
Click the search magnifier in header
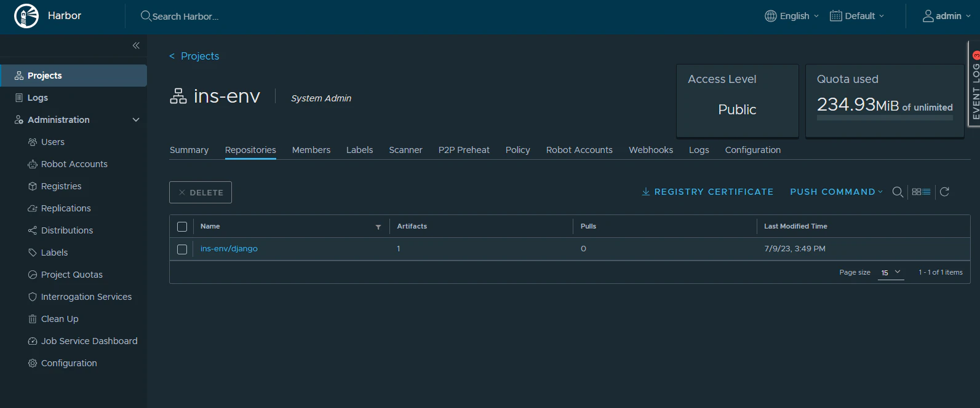click(146, 16)
